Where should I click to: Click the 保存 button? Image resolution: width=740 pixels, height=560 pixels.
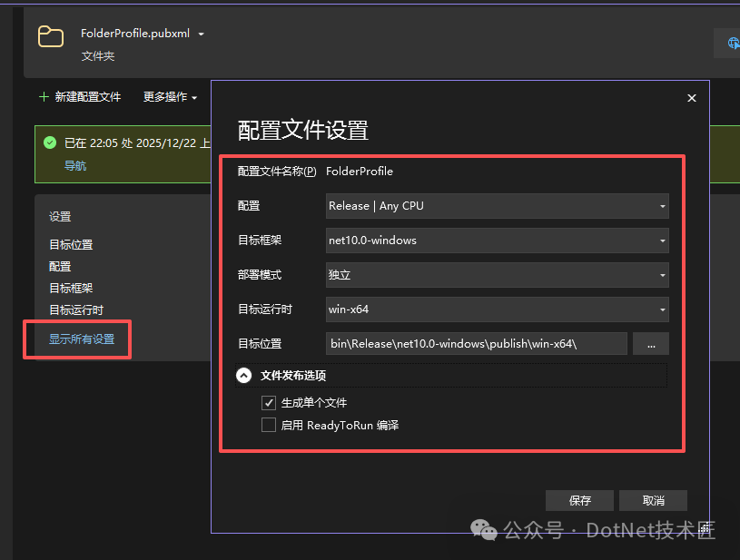click(x=579, y=500)
